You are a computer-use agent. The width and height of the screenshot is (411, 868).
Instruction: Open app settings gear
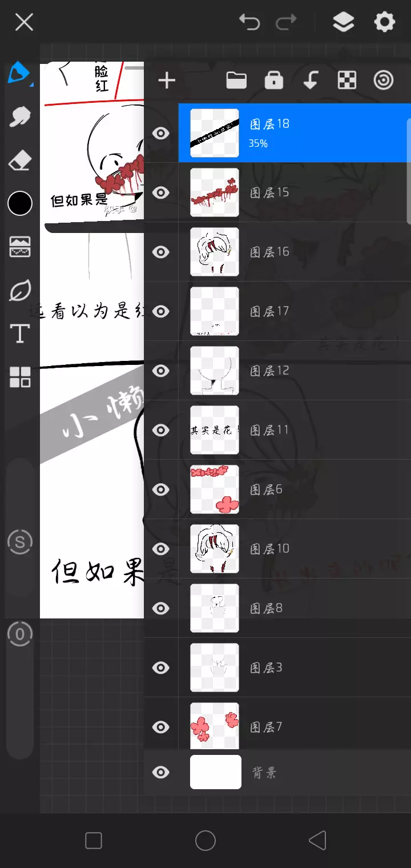[x=384, y=23]
